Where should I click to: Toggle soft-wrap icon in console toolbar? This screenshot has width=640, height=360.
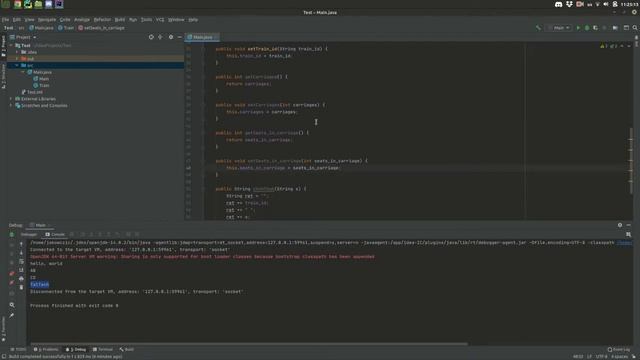pyautogui.click(x=21, y=262)
